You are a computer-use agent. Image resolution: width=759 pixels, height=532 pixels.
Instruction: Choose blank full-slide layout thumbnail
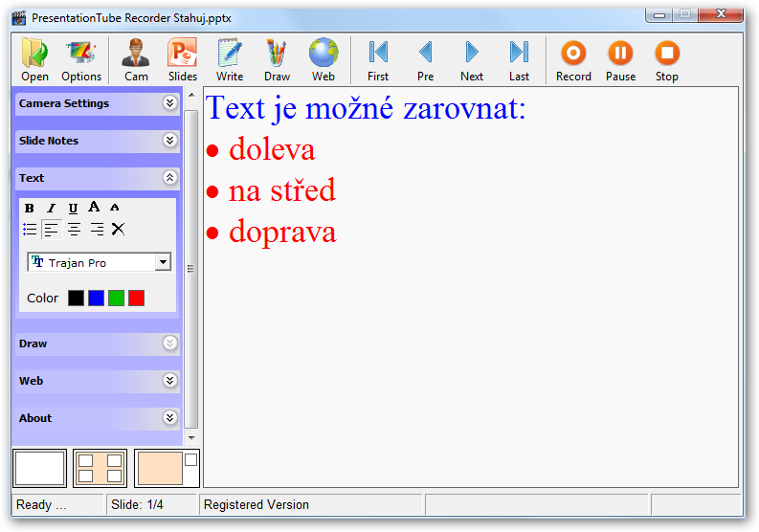pyautogui.click(x=39, y=468)
